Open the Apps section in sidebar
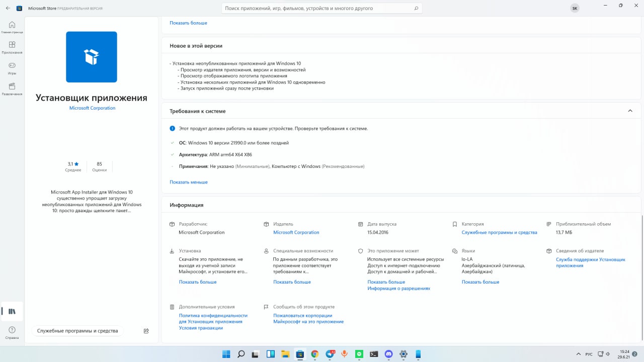This screenshot has height=362, width=644. (12, 47)
